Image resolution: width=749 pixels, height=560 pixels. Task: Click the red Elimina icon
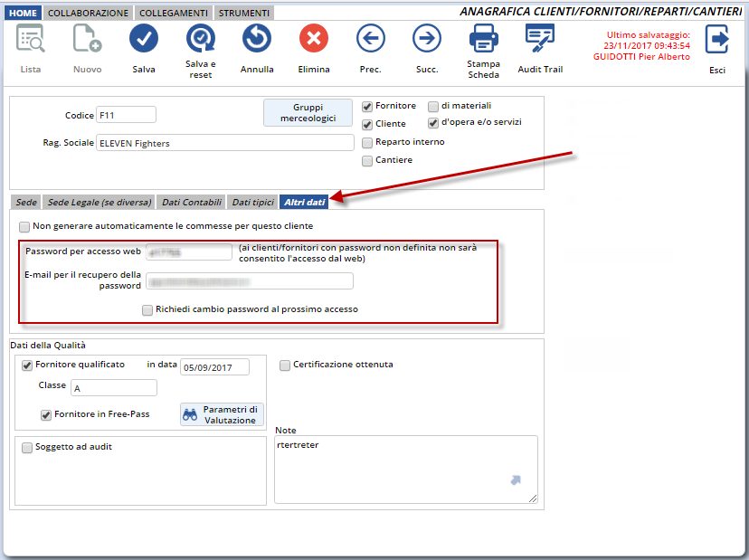click(x=314, y=39)
